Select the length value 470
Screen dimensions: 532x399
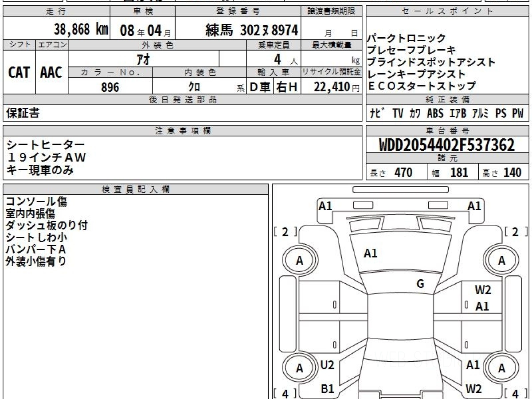(403, 172)
